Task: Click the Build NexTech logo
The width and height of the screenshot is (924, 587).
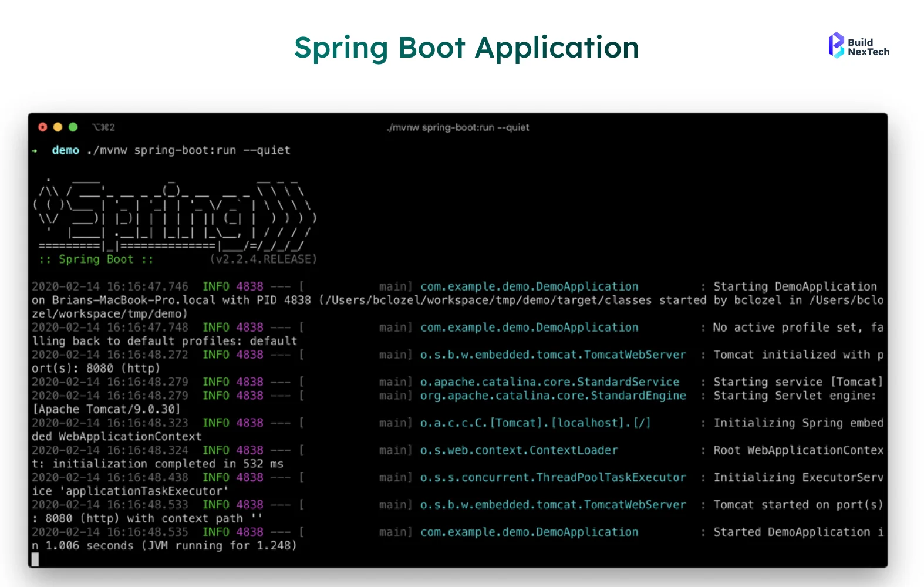Action: click(x=859, y=46)
